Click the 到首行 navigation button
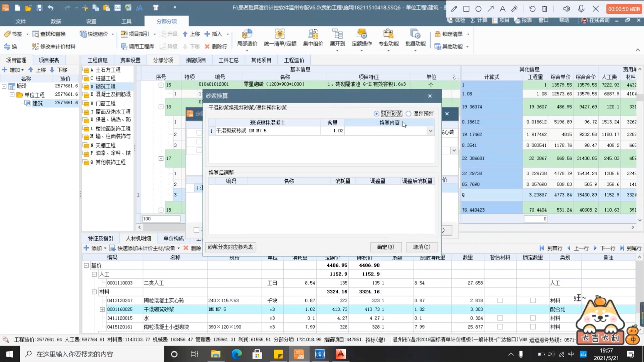 [551, 248]
